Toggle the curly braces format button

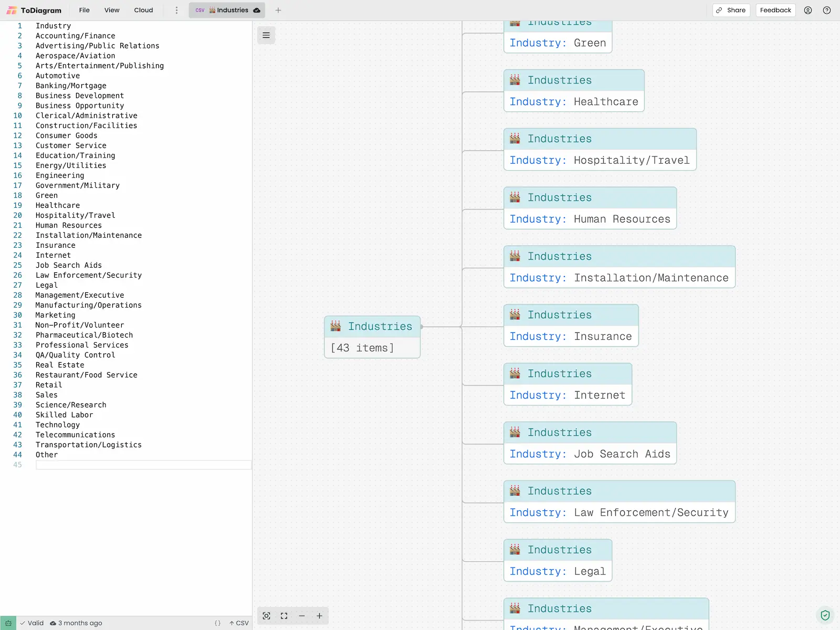pyautogui.click(x=217, y=623)
